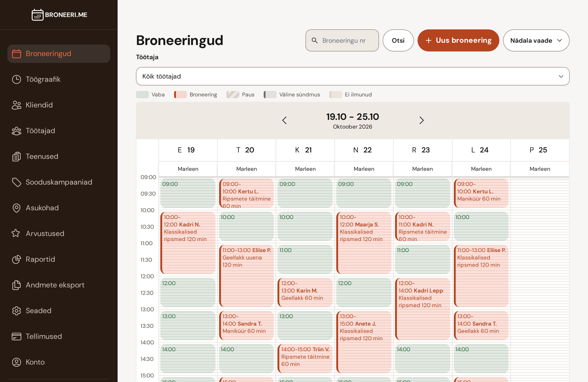Open Kertu L. Ripsmete täitmine booking Tuesday
The width and height of the screenshot is (588, 382).
pyautogui.click(x=246, y=193)
